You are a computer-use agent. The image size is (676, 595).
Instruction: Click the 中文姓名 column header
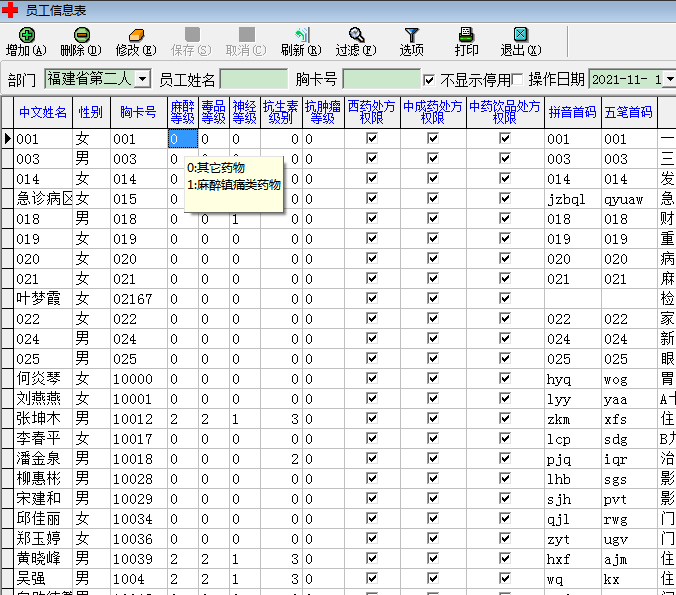43,112
